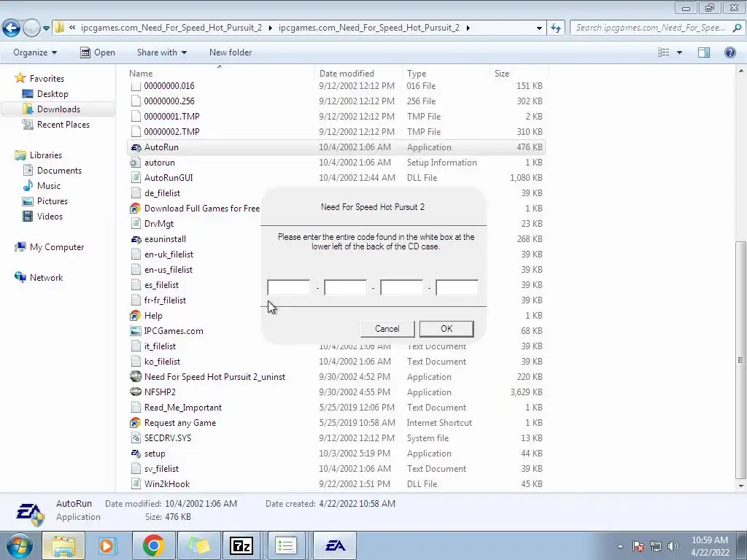Confirm the CD code with OK
Screen dimensions: 747x560
point(446,329)
